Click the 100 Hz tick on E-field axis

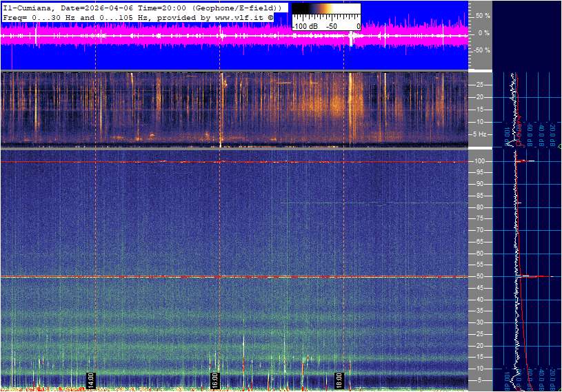[x=480, y=161]
